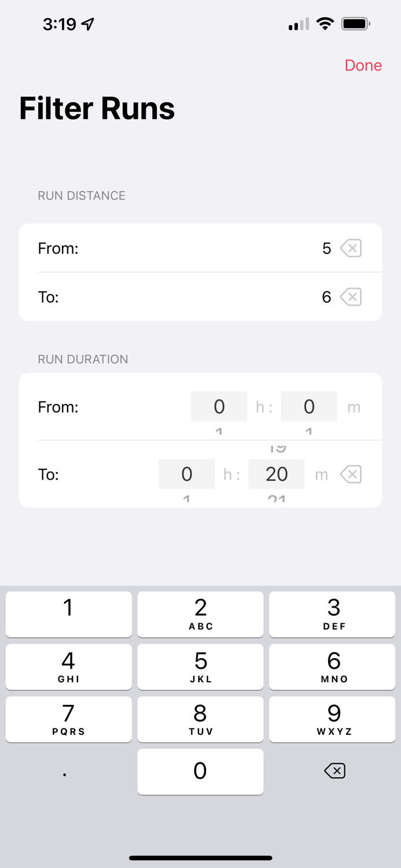401x868 pixels.
Task: Tap the From hours field in Run Duration
Action: point(219,406)
